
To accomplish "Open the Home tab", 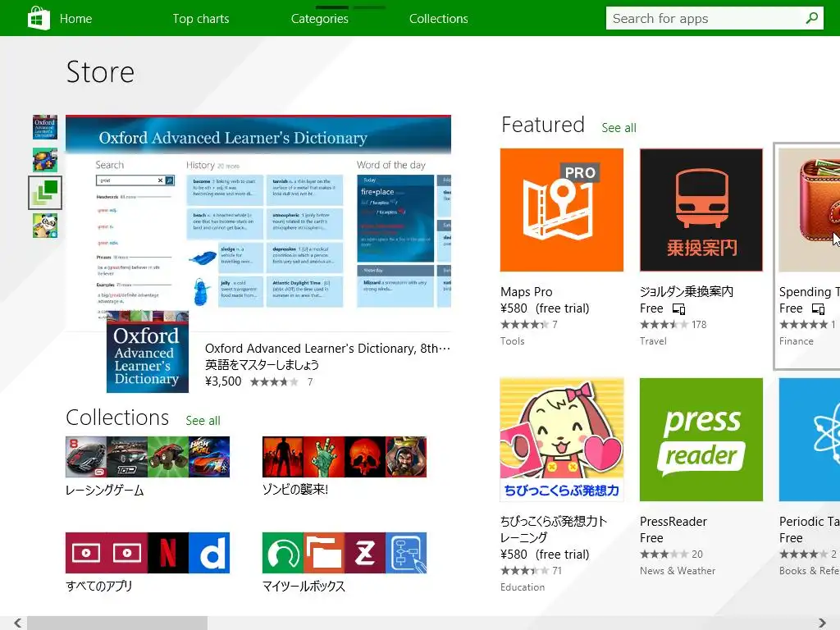I will click(x=75, y=19).
